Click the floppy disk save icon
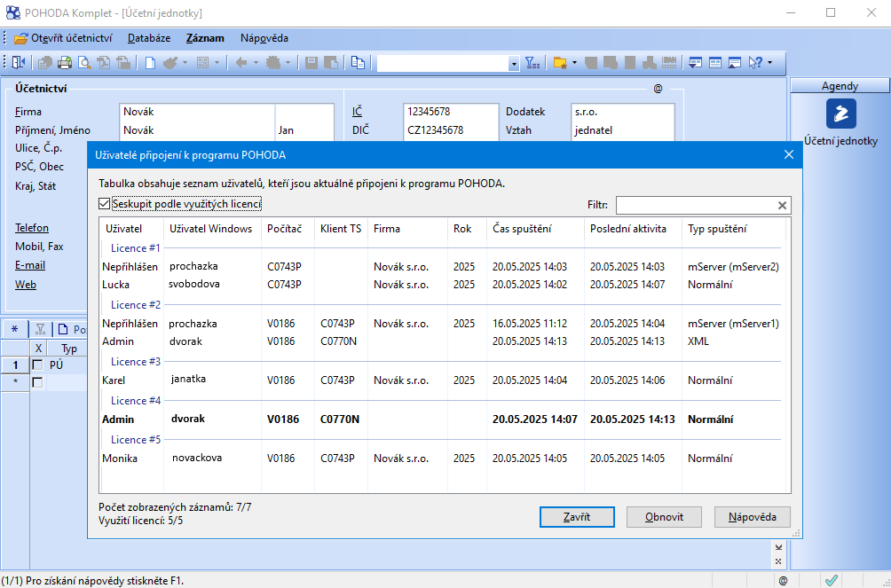Viewport: 891px width, 588px height. coord(311,62)
